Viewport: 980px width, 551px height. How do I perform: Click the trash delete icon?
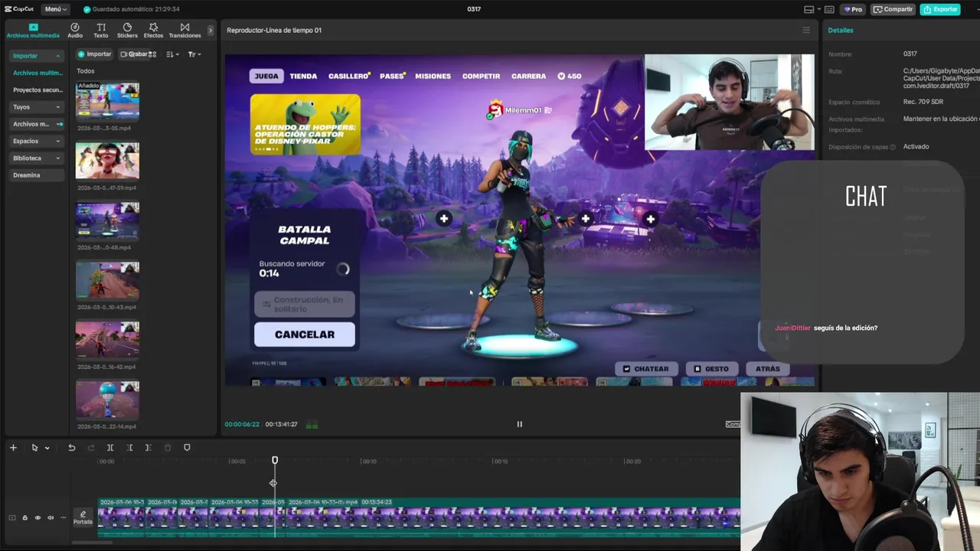pos(168,448)
